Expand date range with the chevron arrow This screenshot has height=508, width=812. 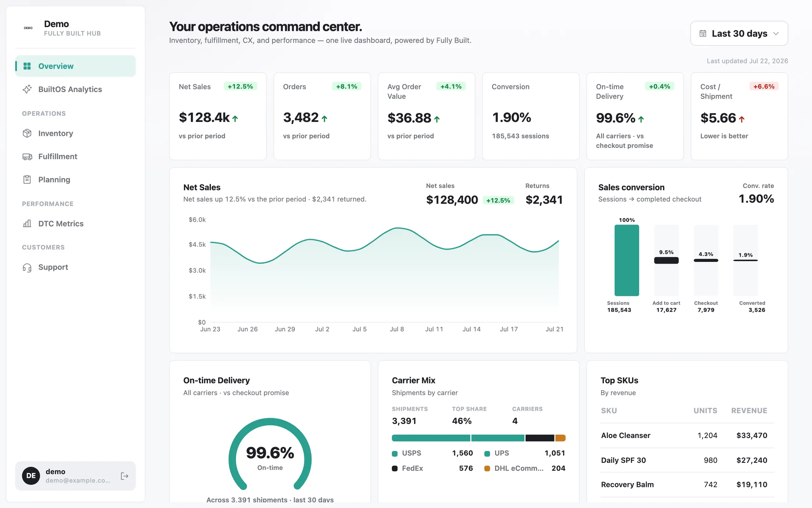coord(776,33)
